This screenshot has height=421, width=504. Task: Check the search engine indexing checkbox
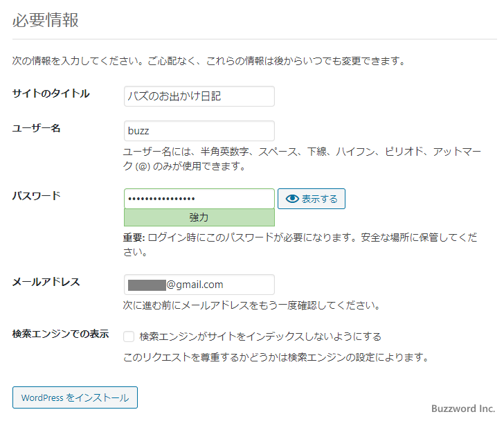pos(129,337)
